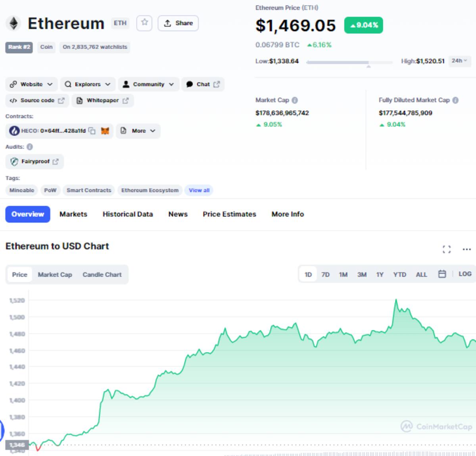Click View all tags
The height and width of the screenshot is (456, 476).
click(x=199, y=190)
